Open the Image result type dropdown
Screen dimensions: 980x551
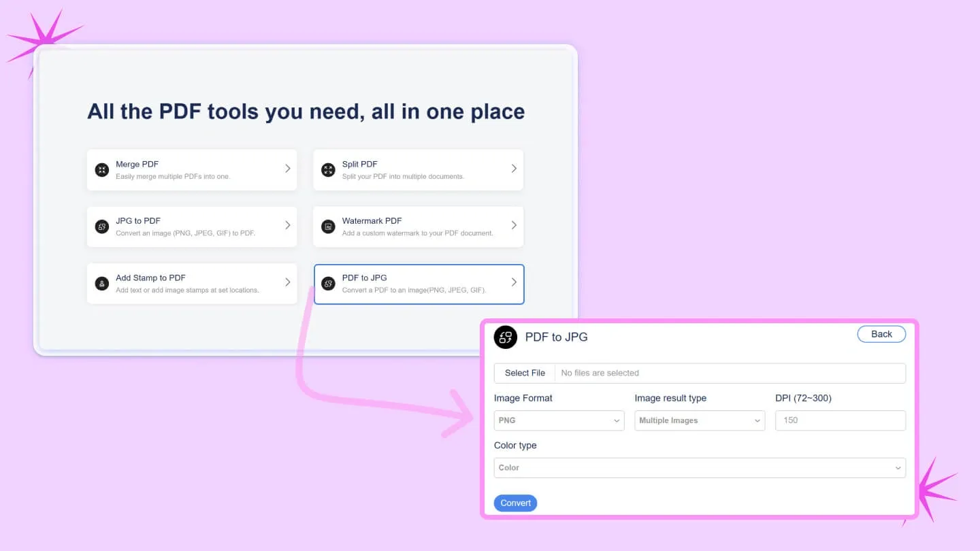click(x=700, y=420)
